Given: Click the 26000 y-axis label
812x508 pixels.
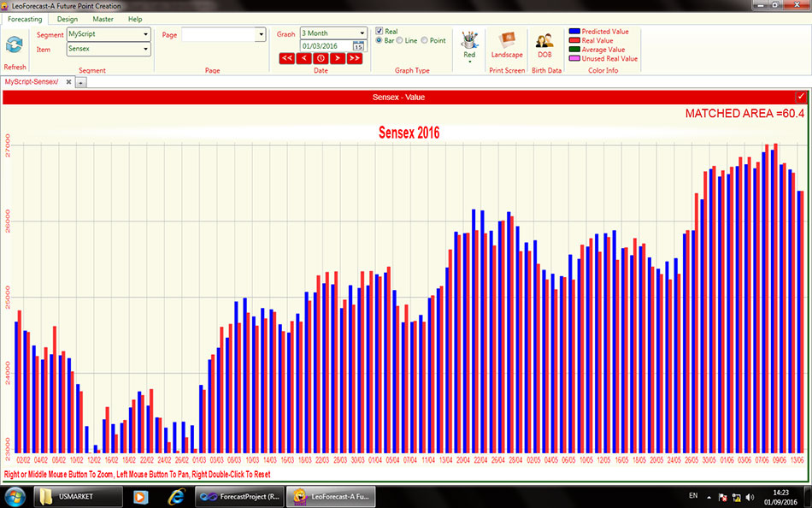Looking at the screenshot, I should tap(7, 222).
